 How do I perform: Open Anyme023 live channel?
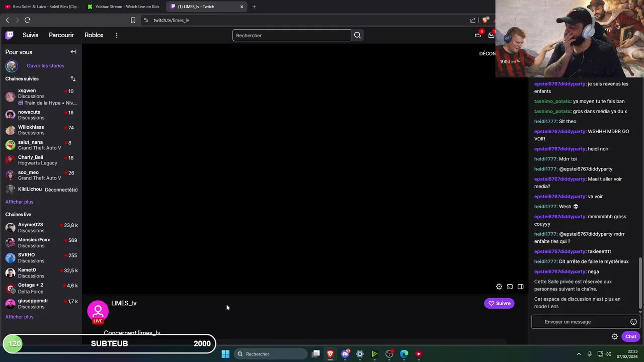click(41, 228)
